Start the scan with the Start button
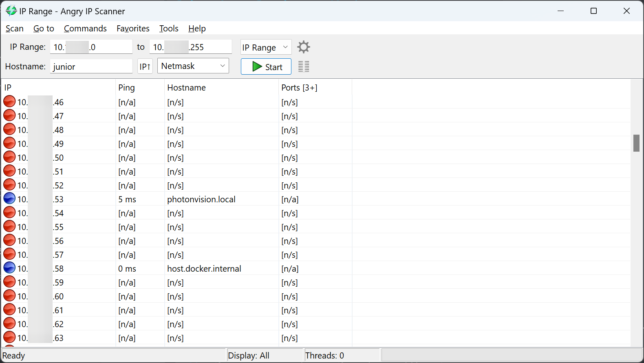The width and height of the screenshot is (644, 363). point(266,67)
